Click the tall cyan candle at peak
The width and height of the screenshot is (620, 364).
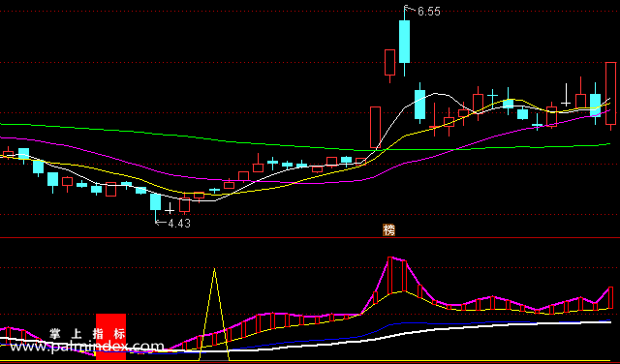click(404, 41)
